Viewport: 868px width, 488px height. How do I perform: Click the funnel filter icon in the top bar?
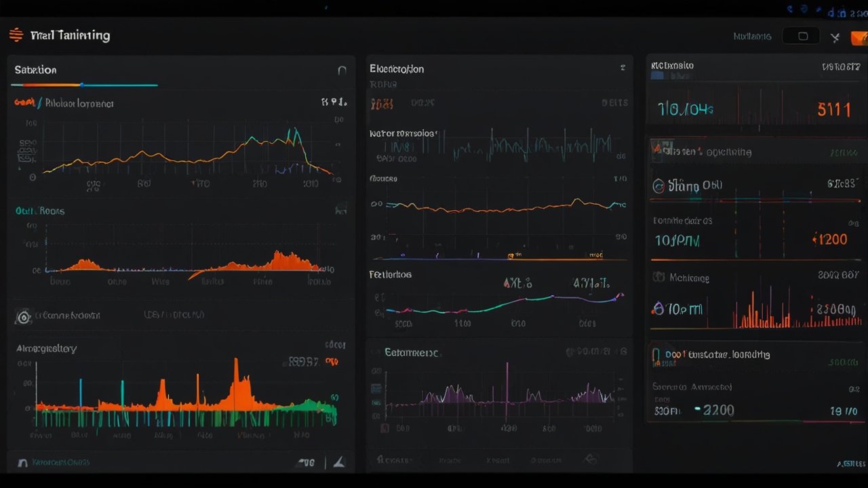[x=835, y=37]
